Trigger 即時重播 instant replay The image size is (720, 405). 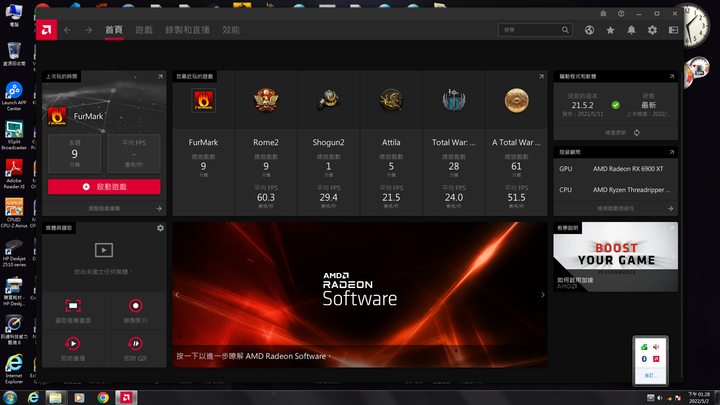[x=73, y=349]
